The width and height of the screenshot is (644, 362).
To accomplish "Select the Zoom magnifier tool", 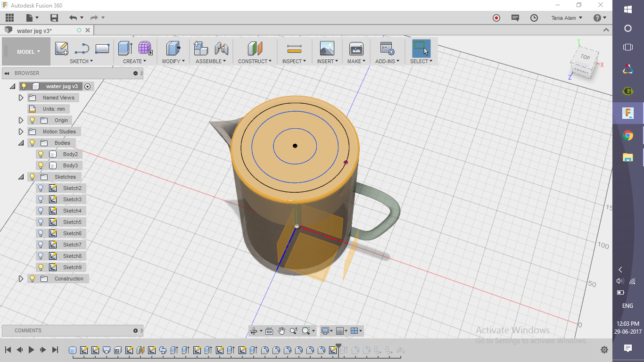I will pos(294,331).
